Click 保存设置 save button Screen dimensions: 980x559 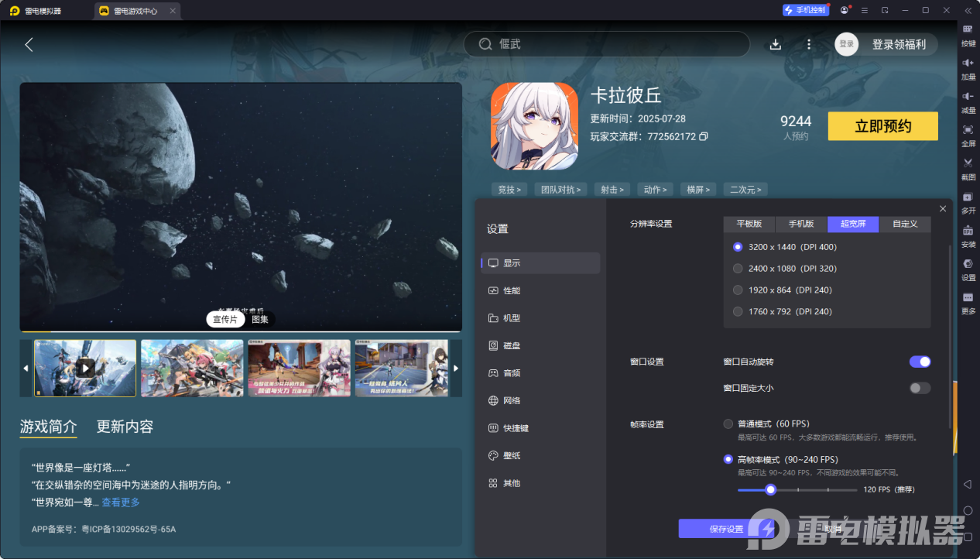pyautogui.click(x=726, y=529)
